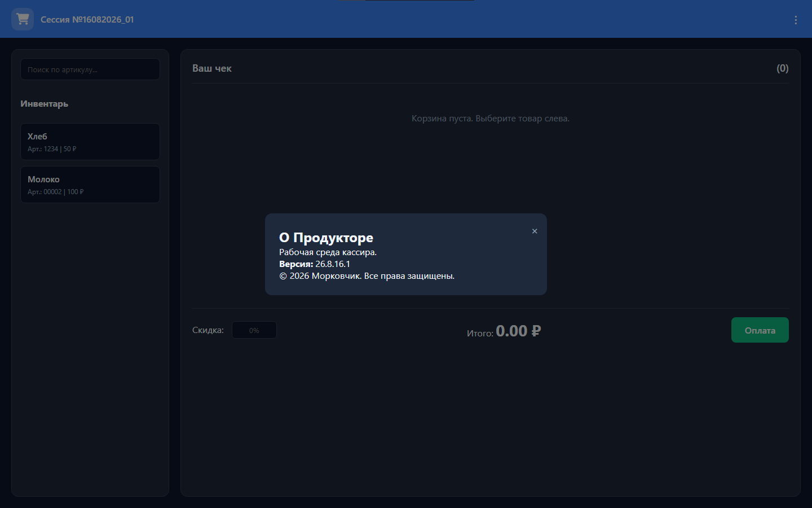Click the 'Корзина пуста' empty cart message

pyautogui.click(x=491, y=119)
